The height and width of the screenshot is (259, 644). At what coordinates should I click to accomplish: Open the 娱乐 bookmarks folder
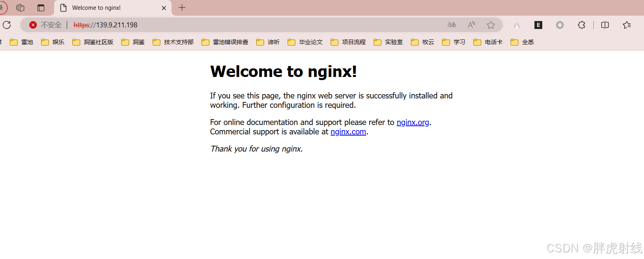pos(53,42)
